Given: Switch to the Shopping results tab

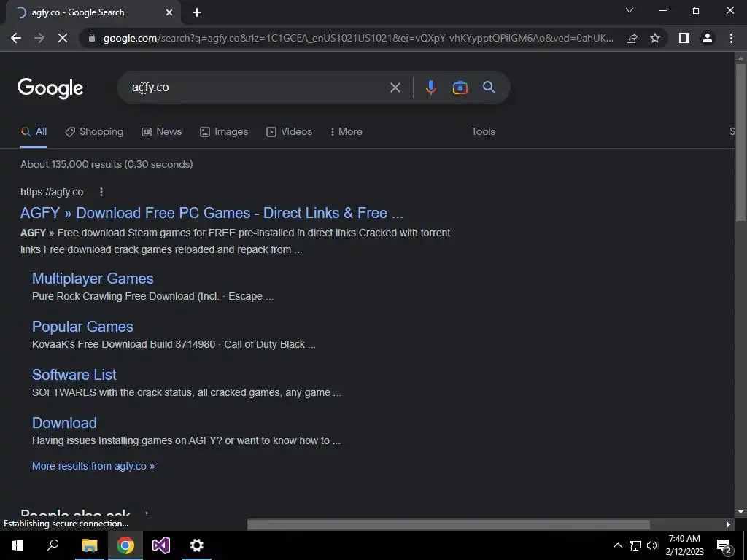Looking at the screenshot, I should (94, 132).
